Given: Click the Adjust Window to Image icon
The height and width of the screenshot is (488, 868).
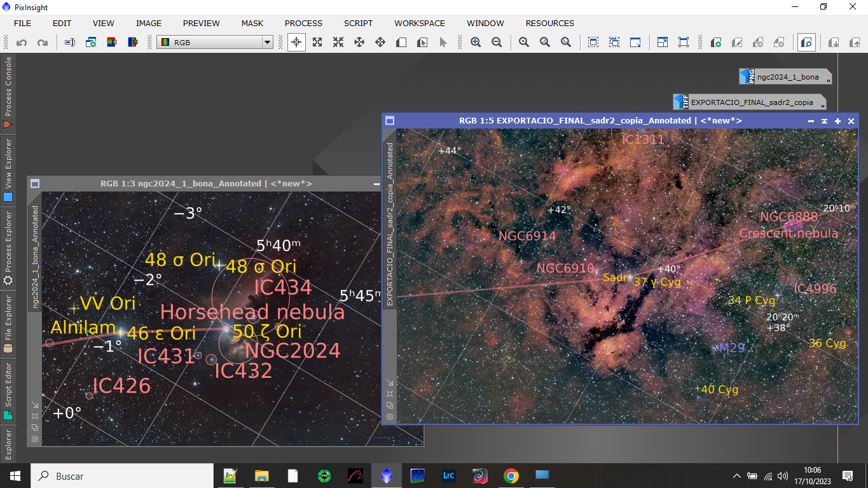Looking at the screenshot, I should point(635,43).
